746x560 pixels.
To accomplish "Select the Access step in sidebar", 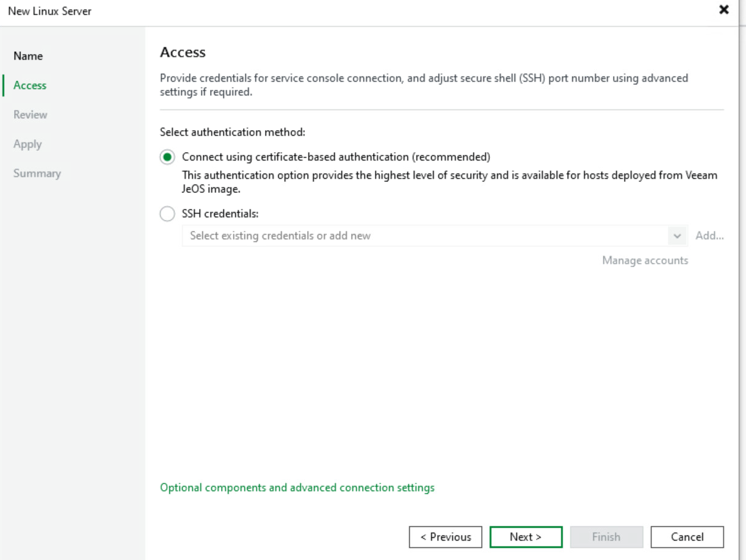I will (x=30, y=85).
